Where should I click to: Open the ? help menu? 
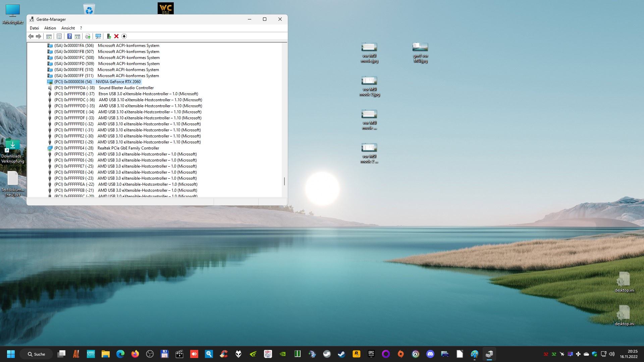tap(81, 28)
